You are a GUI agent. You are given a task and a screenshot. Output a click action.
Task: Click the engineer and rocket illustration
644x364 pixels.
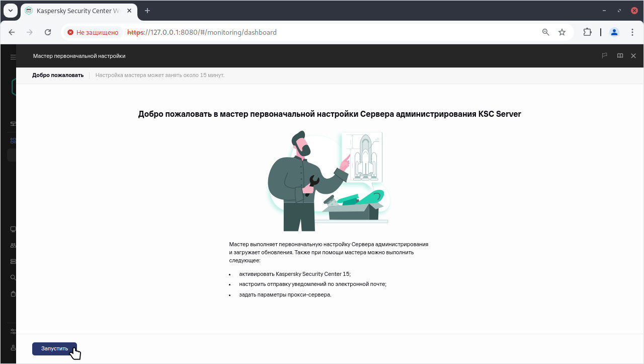coord(329,181)
